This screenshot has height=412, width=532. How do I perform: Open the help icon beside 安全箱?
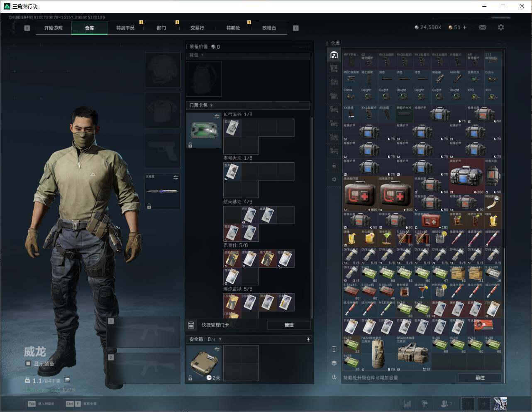coord(220,339)
